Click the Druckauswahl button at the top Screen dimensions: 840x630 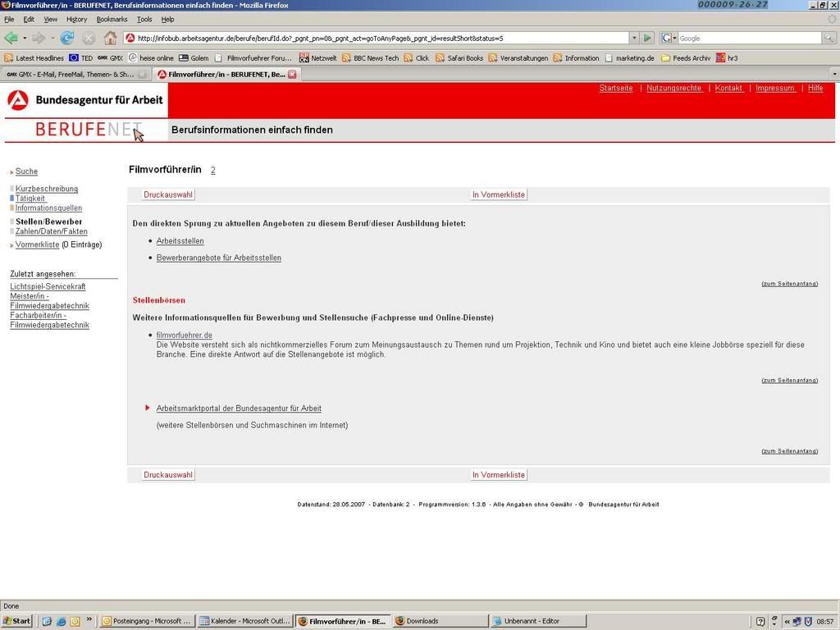point(168,194)
